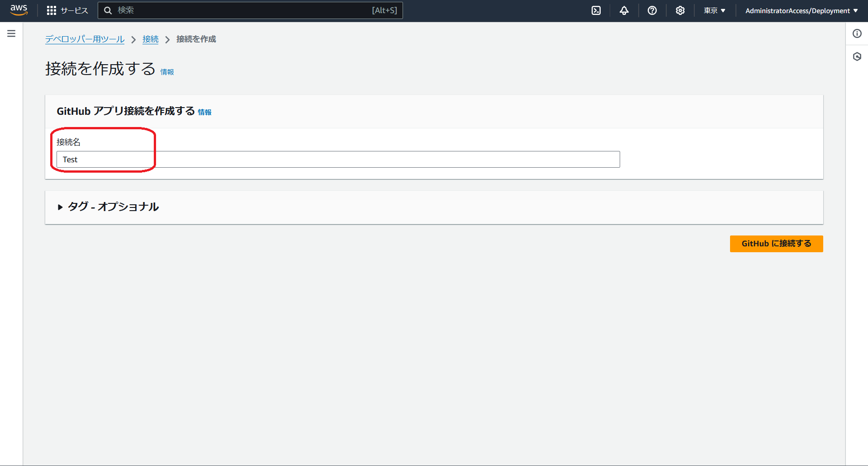Go to 接続 breadcrumb link
868x466 pixels.
coord(151,39)
